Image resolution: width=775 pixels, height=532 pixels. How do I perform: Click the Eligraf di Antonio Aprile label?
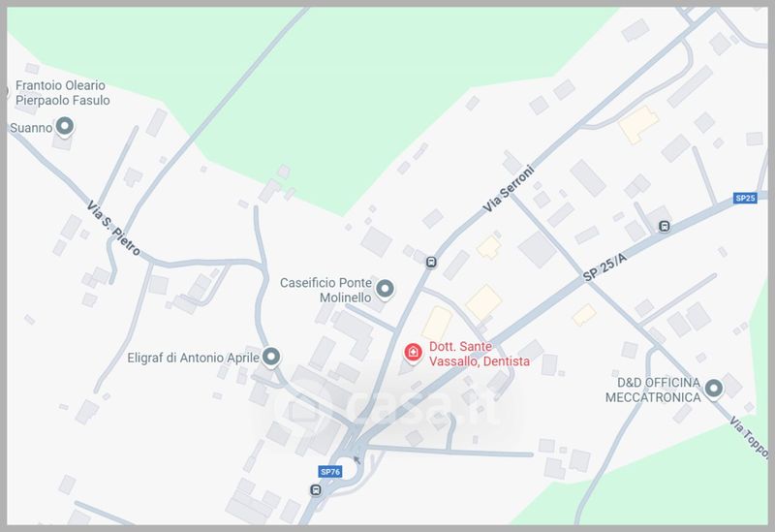pos(193,358)
